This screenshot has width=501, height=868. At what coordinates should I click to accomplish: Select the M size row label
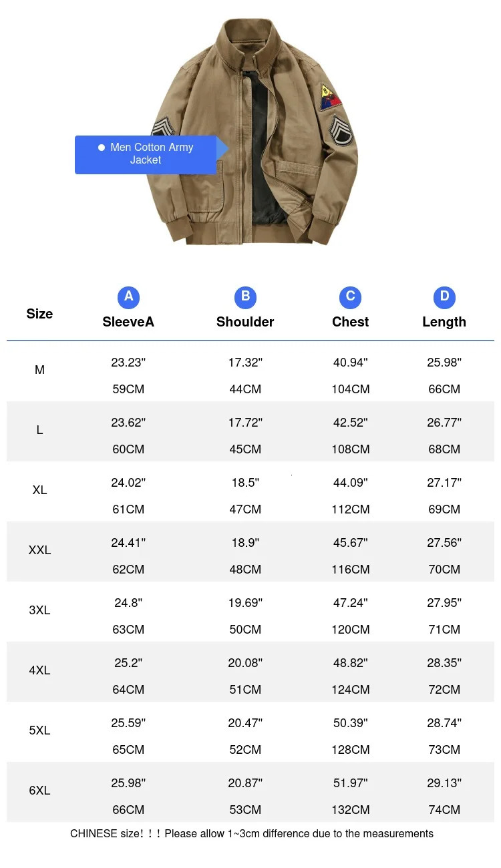coord(39,370)
